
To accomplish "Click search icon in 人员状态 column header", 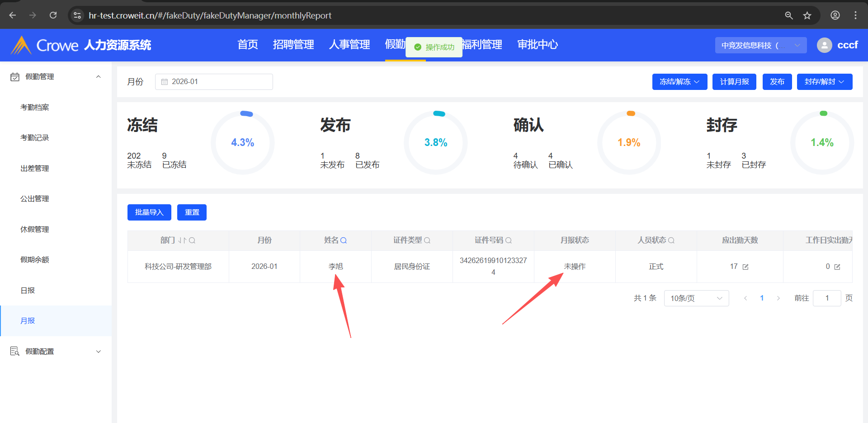I will (671, 240).
